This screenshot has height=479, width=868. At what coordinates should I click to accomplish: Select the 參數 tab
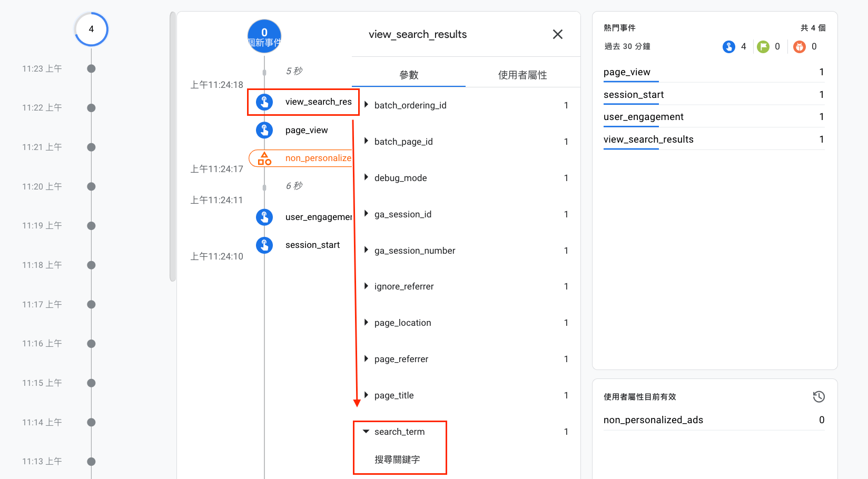coord(409,75)
